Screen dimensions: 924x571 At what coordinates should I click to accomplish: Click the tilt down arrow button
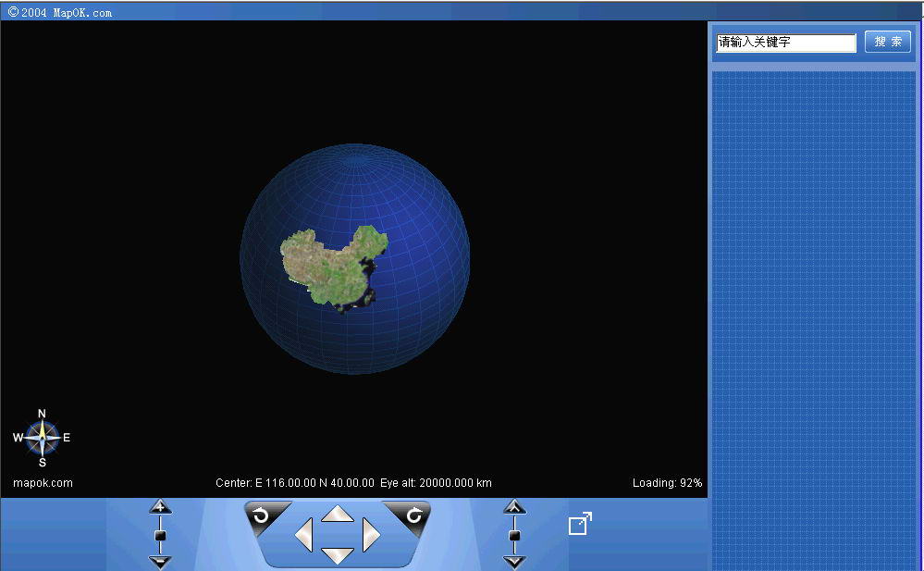point(514,562)
